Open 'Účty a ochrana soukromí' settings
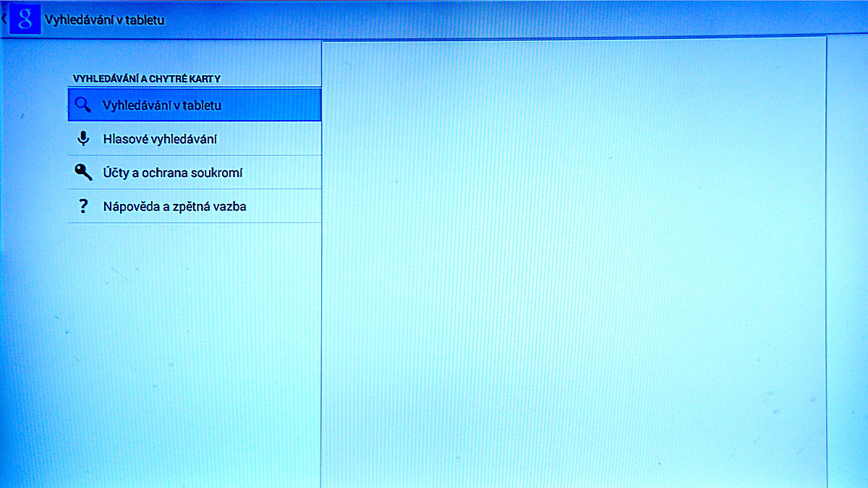 195,173
